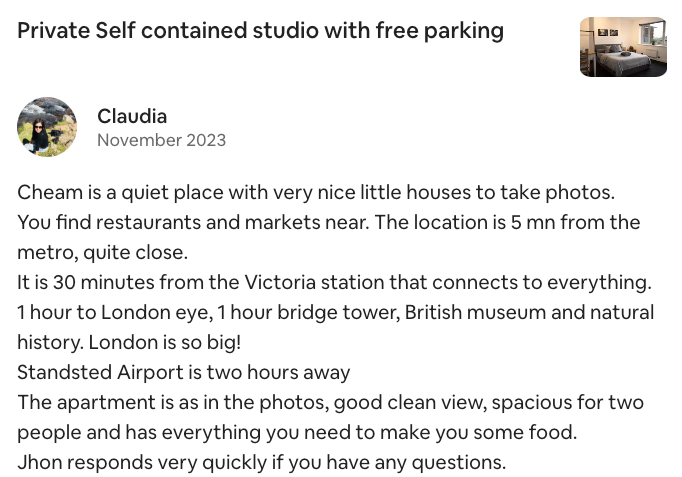Click the reviewer name Claudia

(x=132, y=117)
